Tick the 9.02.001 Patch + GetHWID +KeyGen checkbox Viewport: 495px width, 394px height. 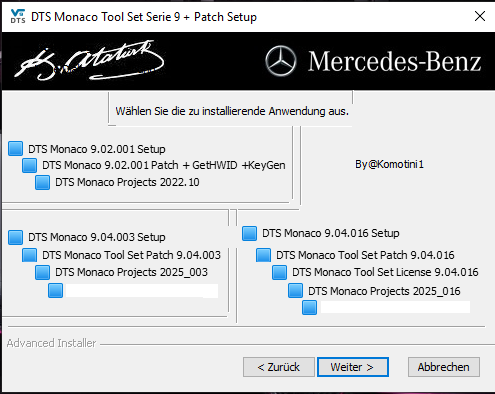pyautogui.click(x=29, y=165)
